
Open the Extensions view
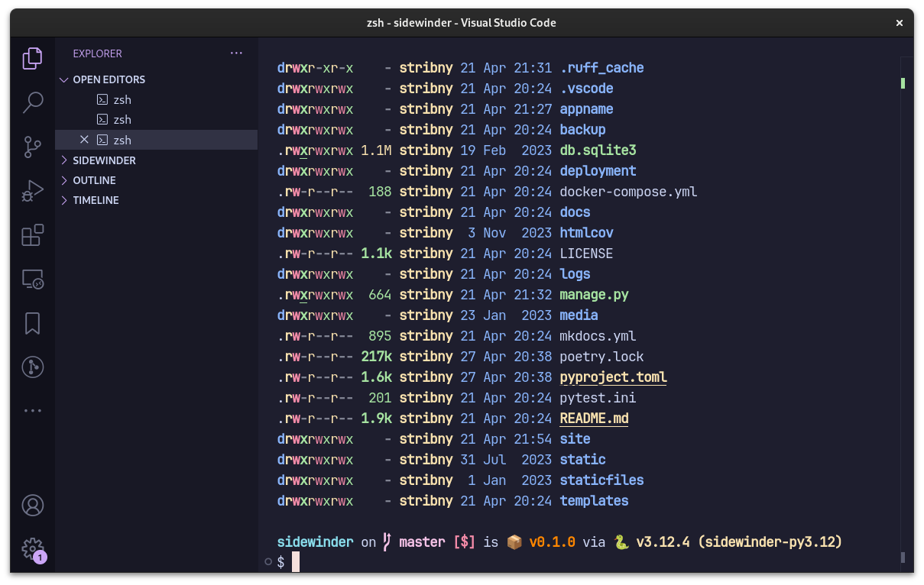click(x=32, y=235)
